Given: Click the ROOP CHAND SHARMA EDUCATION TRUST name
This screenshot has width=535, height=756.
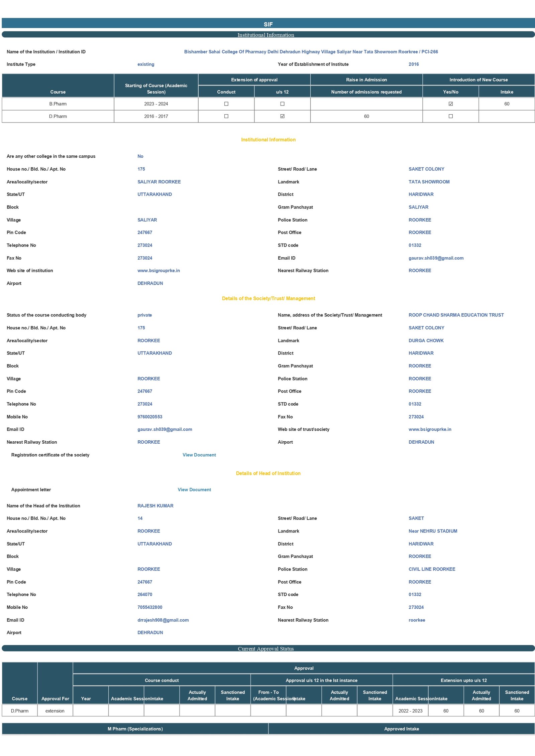Looking at the screenshot, I should [456, 315].
